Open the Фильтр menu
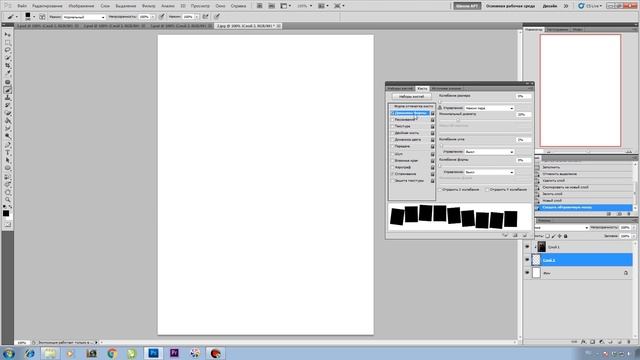This screenshot has height=360, width=640. [x=149, y=6]
